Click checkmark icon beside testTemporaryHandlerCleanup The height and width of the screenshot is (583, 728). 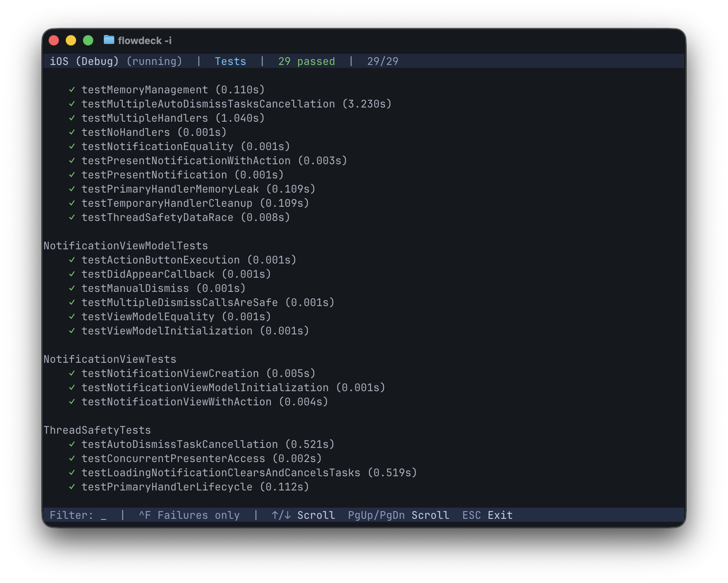[72, 203]
